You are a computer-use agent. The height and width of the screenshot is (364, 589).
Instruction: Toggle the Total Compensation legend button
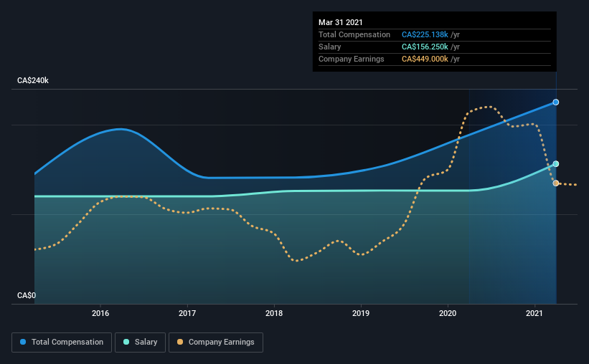[62, 343]
